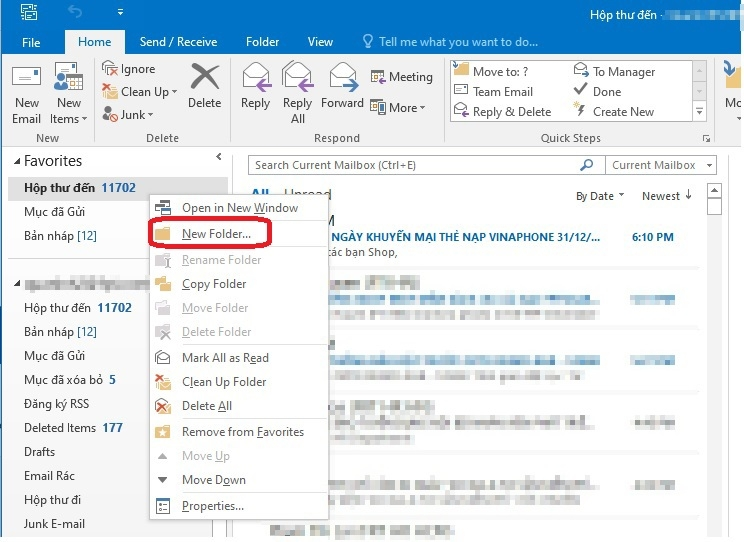Run the Reply & Delete quick step
Viewport: 744px width, 542px height.
(x=511, y=112)
